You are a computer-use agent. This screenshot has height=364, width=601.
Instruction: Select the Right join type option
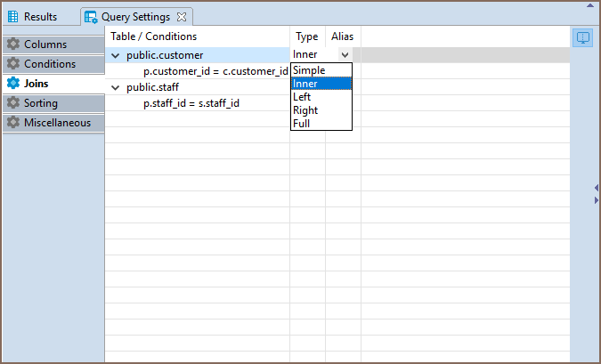[305, 110]
